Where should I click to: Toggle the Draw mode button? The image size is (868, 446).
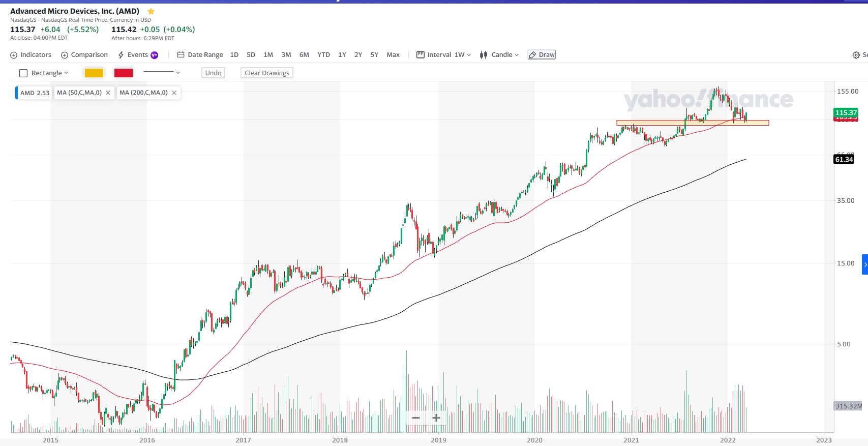pyautogui.click(x=542, y=55)
